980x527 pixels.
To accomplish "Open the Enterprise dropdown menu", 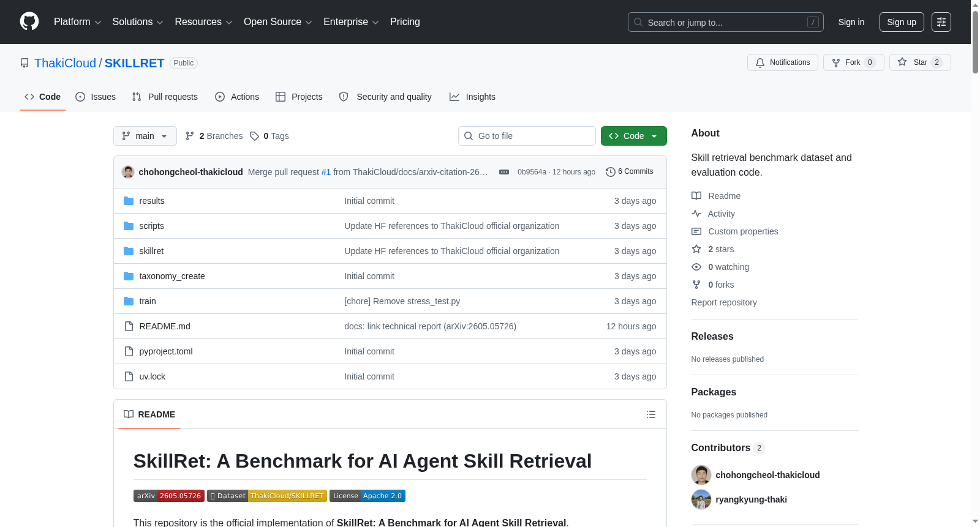I will [x=351, y=22].
